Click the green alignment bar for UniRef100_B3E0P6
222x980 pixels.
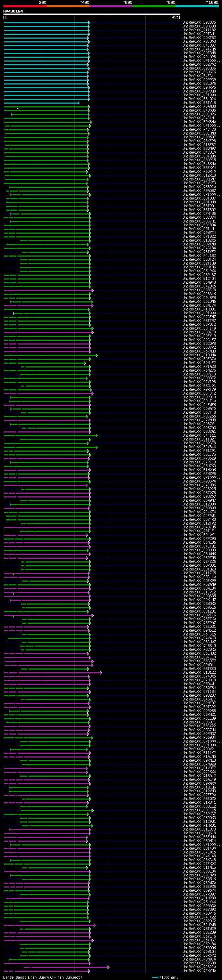[x=51, y=114]
